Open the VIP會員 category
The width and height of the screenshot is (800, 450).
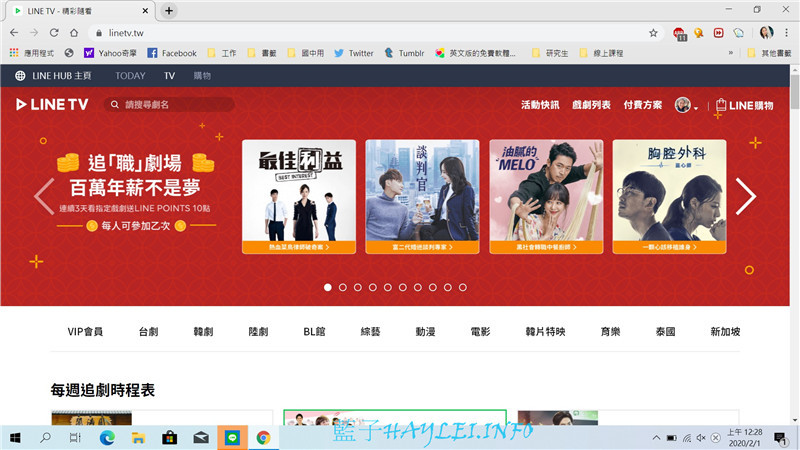click(x=85, y=332)
